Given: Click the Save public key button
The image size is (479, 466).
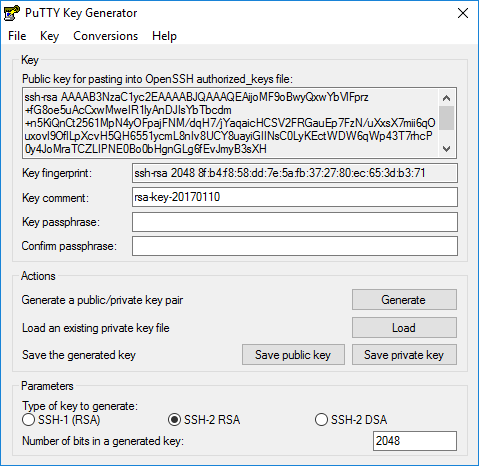Looking at the screenshot, I should point(293,355).
